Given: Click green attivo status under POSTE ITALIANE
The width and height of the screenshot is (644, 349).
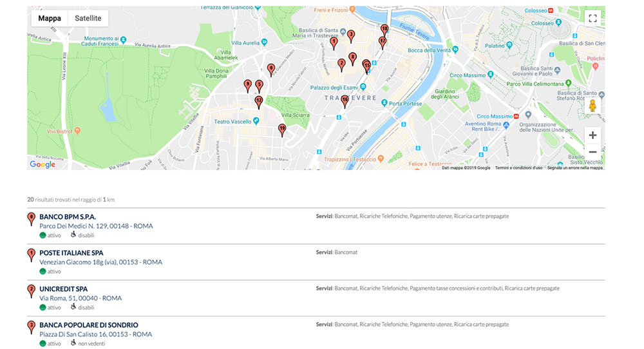Looking at the screenshot, I should (43, 271).
